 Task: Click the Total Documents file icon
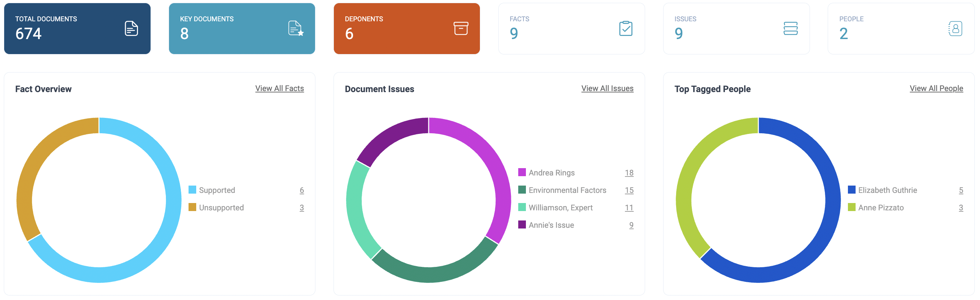point(131,29)
